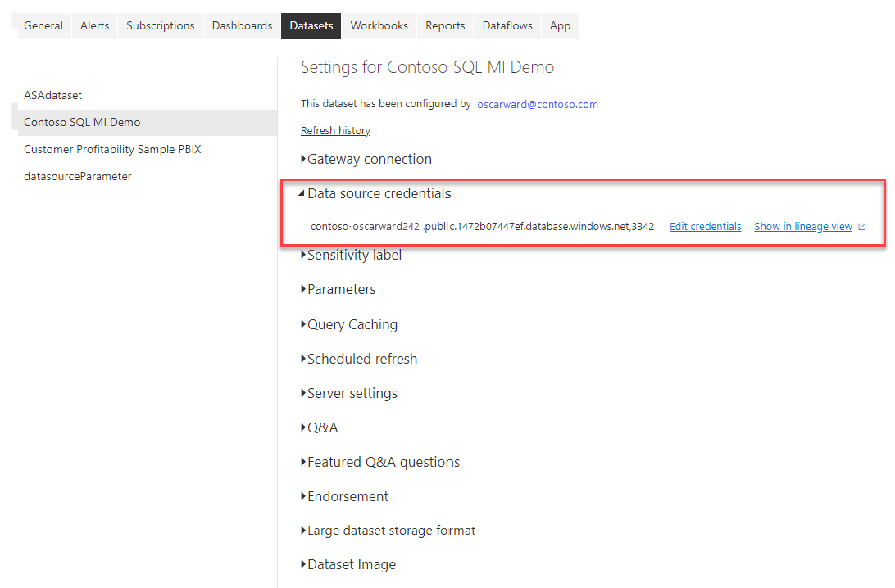The image size is (895, 588).
Task: Click the oscarward@contoso.com email link
Action: point(538,104)
